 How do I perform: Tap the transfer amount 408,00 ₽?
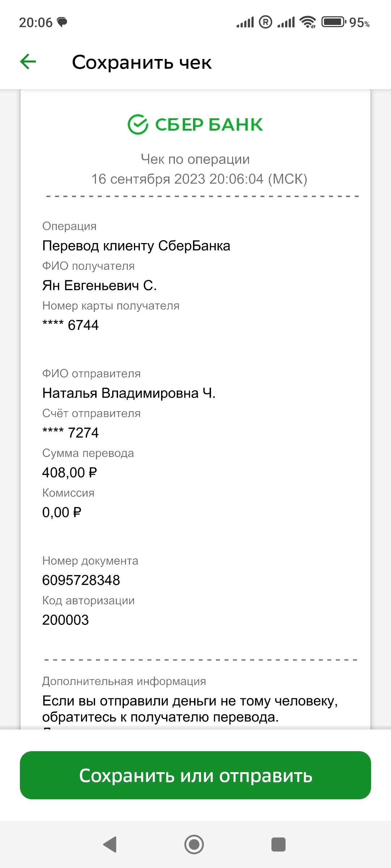[70, 472]
